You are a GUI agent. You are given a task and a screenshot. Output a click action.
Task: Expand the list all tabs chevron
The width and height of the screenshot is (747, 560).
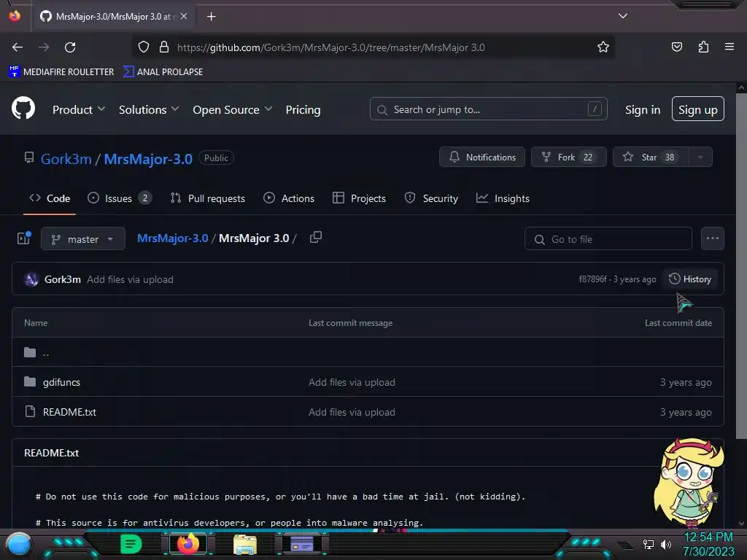tap(623, 16)
